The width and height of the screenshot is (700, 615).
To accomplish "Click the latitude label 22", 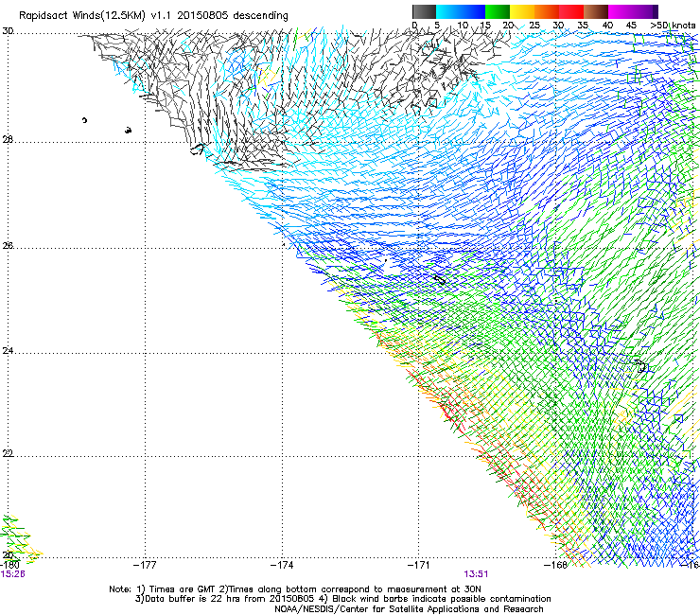I will tap(8, 453).
